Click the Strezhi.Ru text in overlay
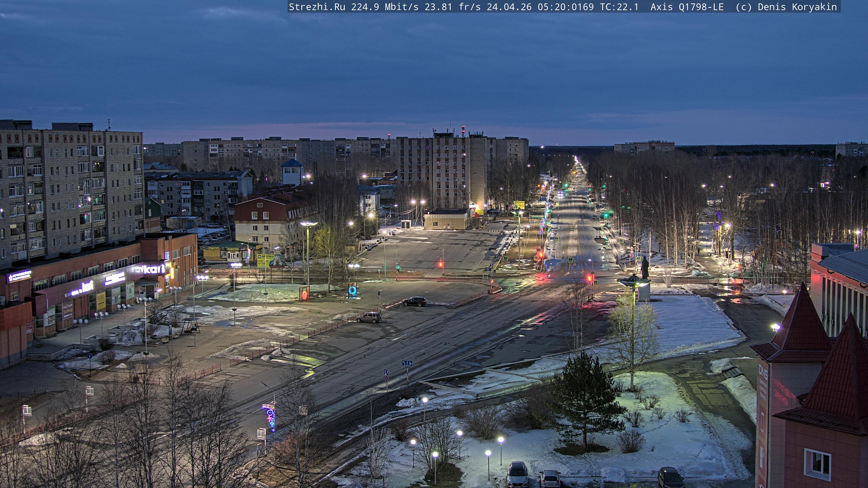Screen dimensions: 868x488 [x=317, y=7]
